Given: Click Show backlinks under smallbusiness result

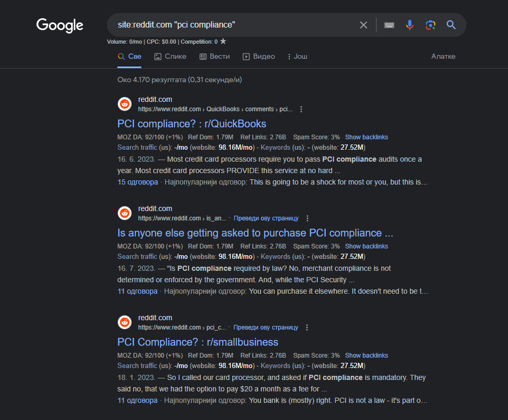Looking at the screenshot, I should (366, 356).
